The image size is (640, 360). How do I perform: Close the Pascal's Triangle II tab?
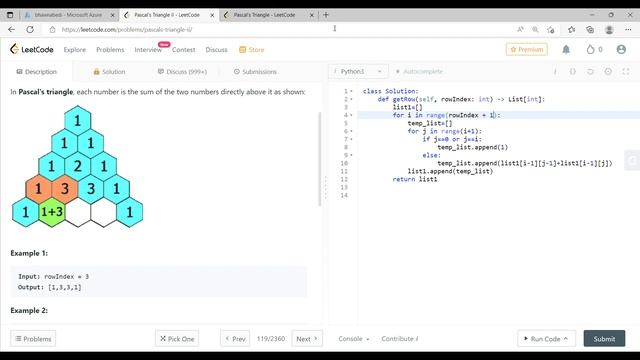coord(212,15)
